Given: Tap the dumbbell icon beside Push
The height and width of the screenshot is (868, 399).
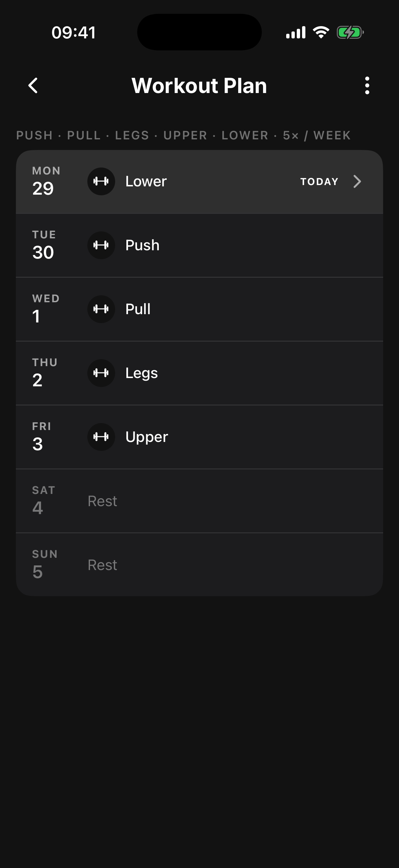Looking at the screenshot, I should pyautogui.click(x=101, y=245).
